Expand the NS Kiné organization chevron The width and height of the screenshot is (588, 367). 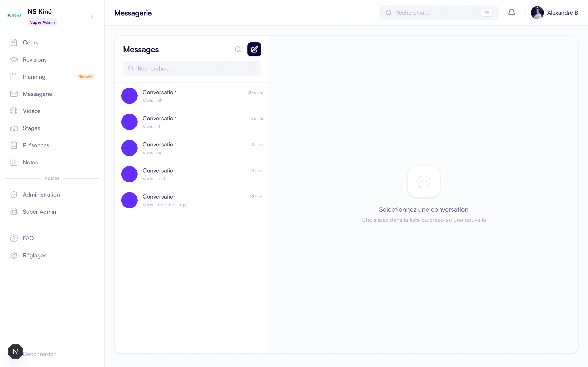click(x=92, y=16)
